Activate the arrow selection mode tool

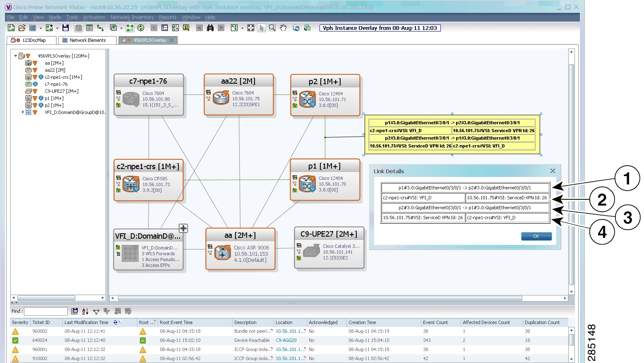click(261, 28)
